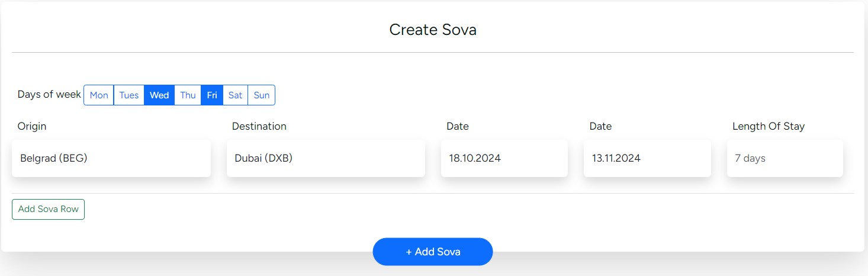Image resolution: width=868 pixels, height=276 pixels.
Task: Open the Destination field showing Dubai (DXB)
Action: [326, 158]
